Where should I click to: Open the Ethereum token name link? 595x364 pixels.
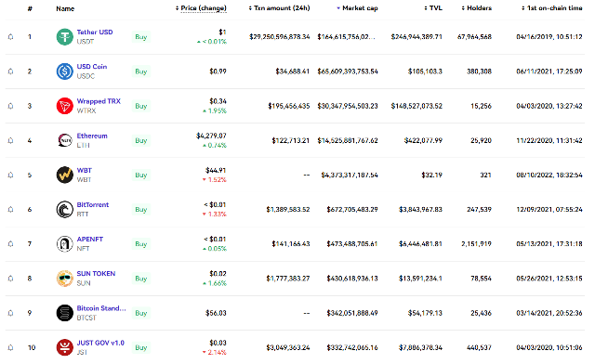click(92, 136)
